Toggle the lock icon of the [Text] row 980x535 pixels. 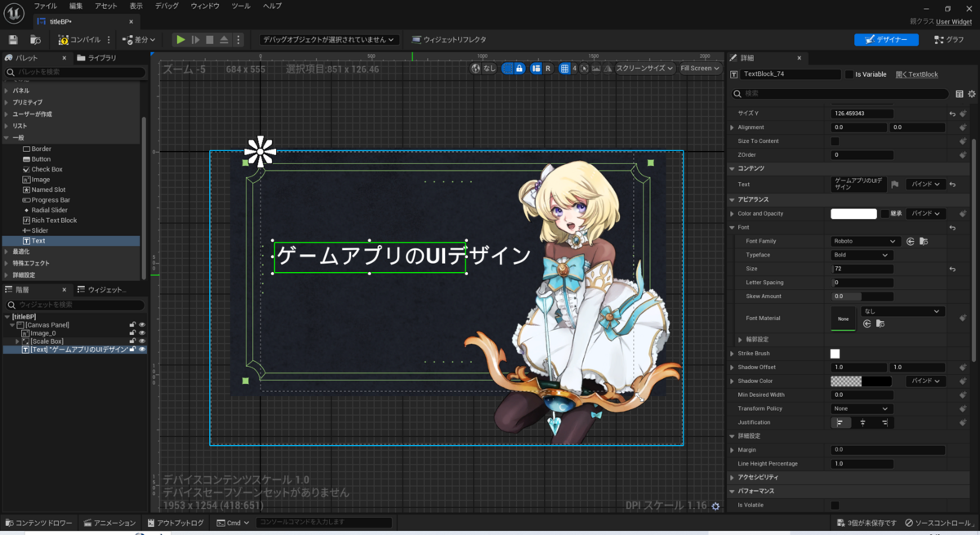[x=132, y=350]
